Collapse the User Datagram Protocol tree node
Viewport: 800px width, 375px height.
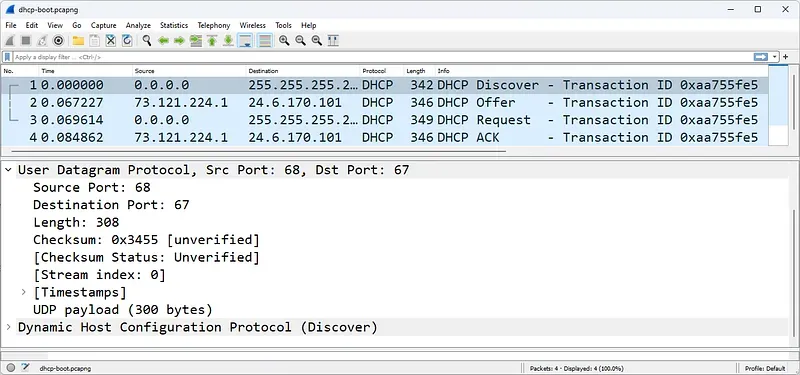coord(8,170)
